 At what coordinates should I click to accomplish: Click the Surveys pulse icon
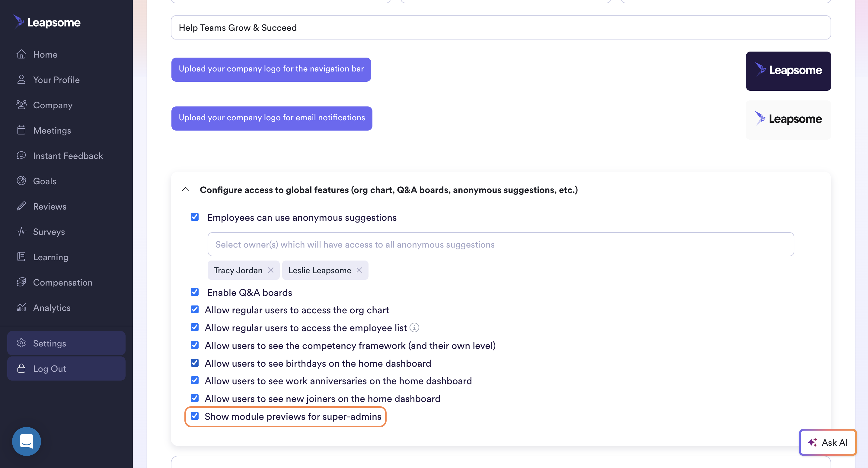click(21, 231)
